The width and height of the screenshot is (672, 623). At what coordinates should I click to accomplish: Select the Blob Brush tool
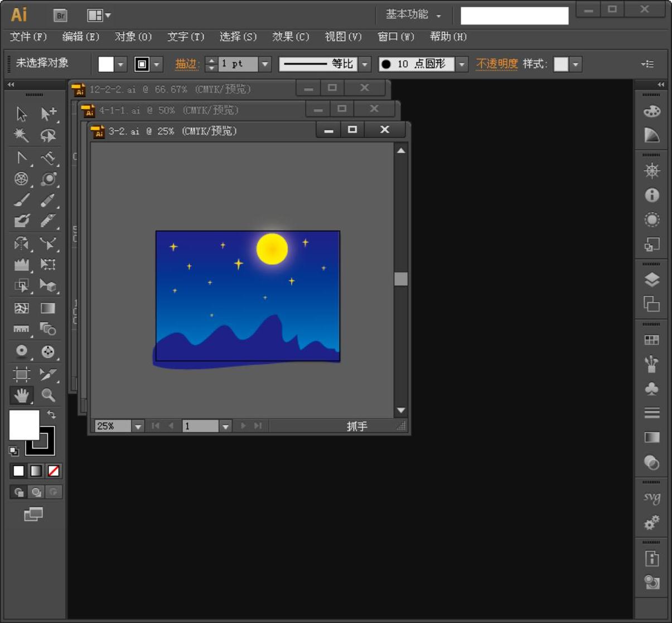click(x=21, y=221)
